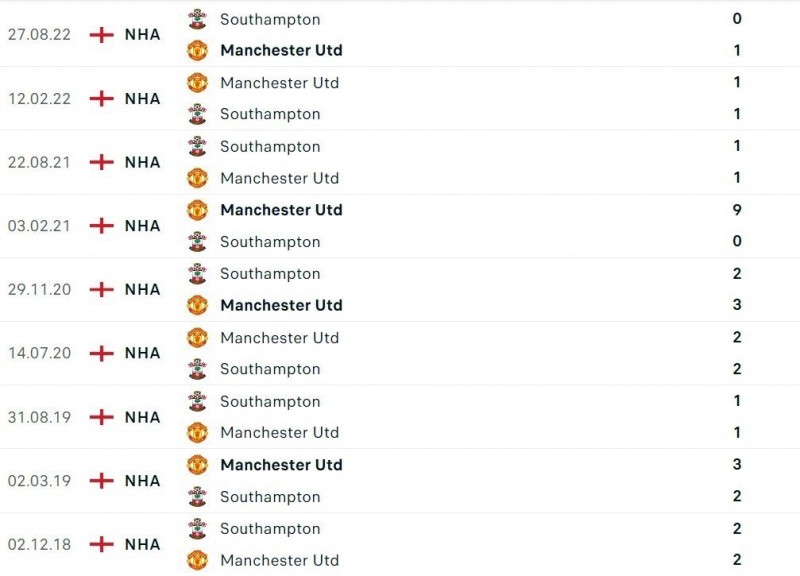Click England flag beside 12.02.22

[x=101, y=98]
